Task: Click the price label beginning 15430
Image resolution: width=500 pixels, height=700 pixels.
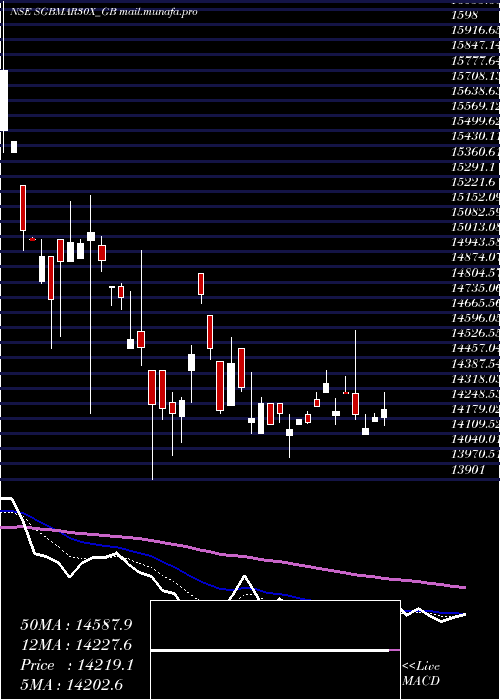Action: [x=475, y=137]
